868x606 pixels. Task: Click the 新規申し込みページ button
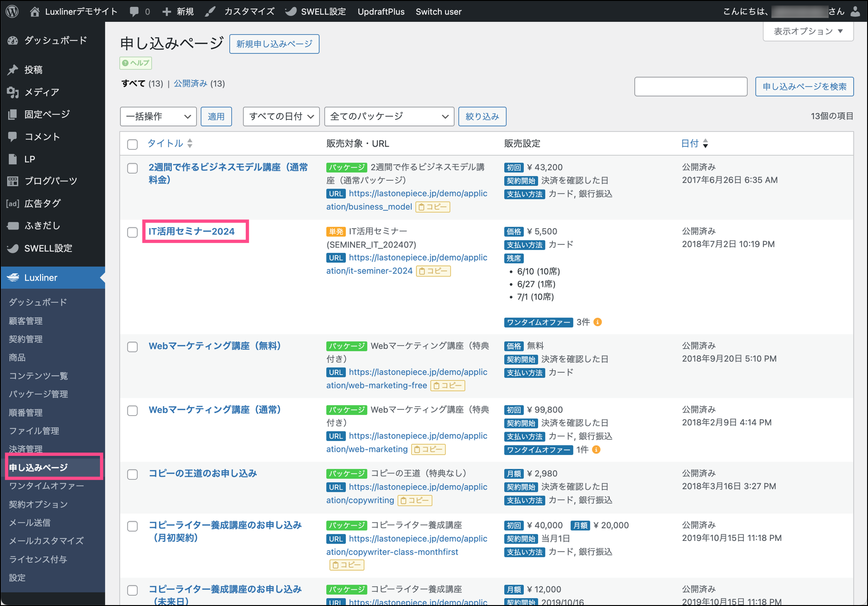tap(274, 44)
